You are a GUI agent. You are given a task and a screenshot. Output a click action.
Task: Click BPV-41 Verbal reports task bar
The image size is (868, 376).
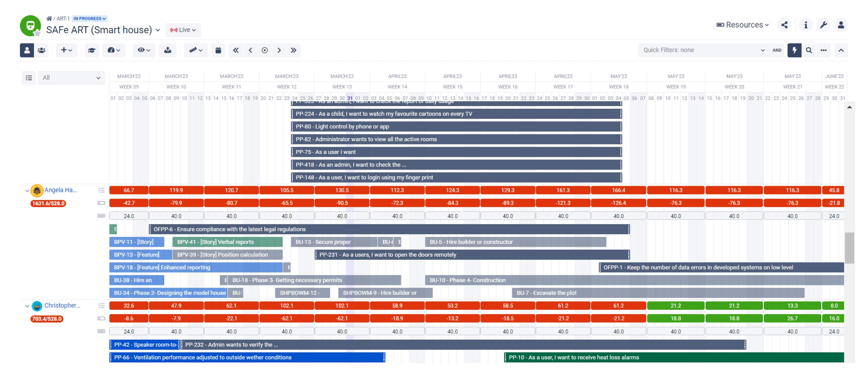click(228, 242)
